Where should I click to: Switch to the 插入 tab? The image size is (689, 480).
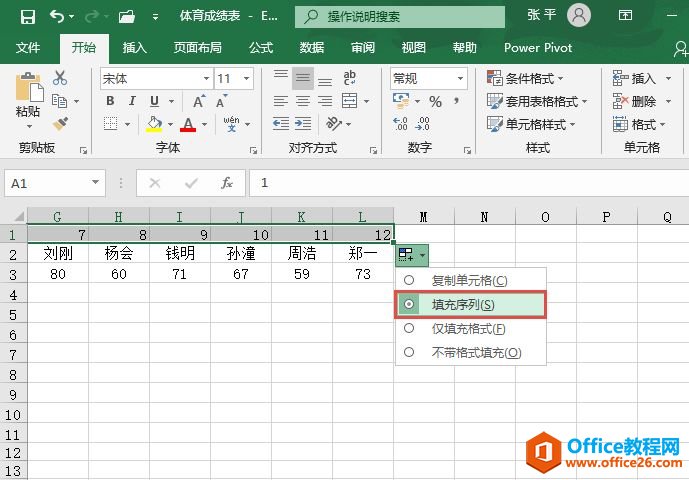(134, 47)
